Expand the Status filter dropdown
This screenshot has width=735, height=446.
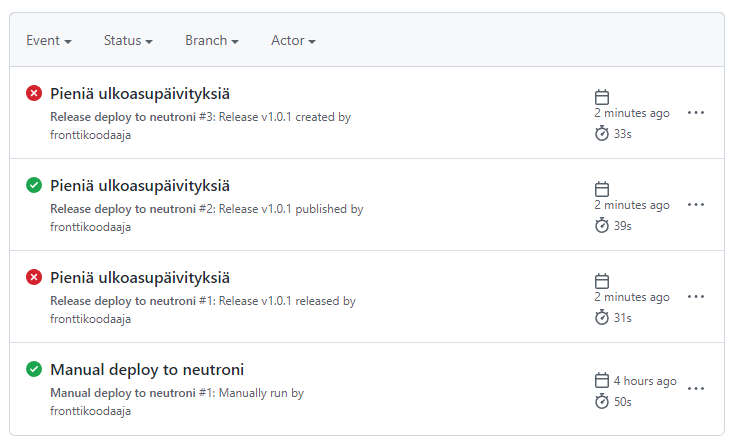128,41
